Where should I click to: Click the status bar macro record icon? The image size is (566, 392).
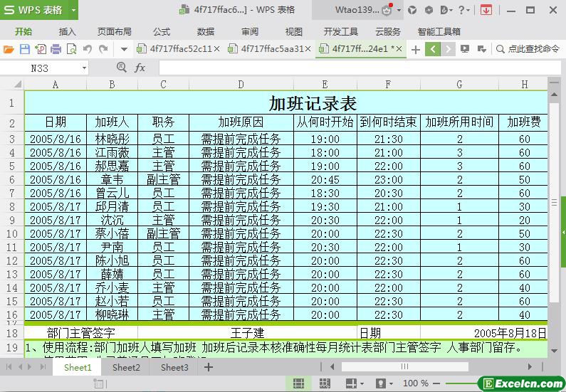click(x=98, y=383)
